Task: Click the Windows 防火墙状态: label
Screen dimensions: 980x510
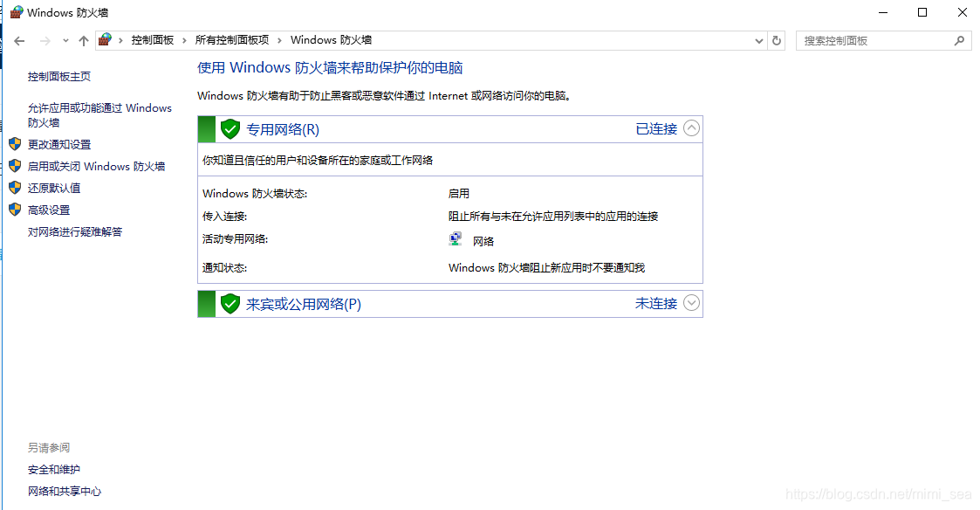Action: point(255,194)
